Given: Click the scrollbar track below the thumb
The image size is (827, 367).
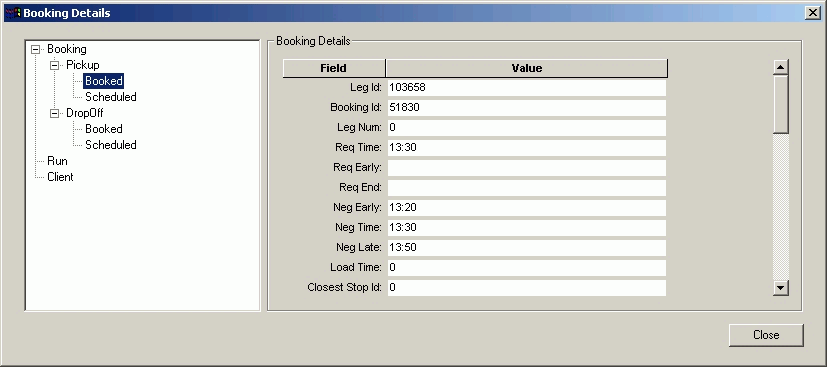Looking at the screenshot, I should [x=781, y=206].
